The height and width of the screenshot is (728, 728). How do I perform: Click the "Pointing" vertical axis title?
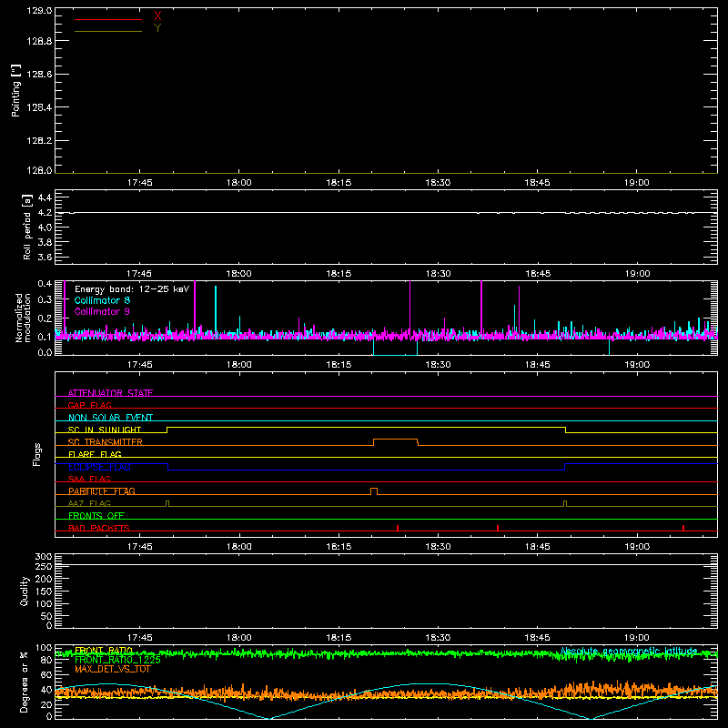16,91
